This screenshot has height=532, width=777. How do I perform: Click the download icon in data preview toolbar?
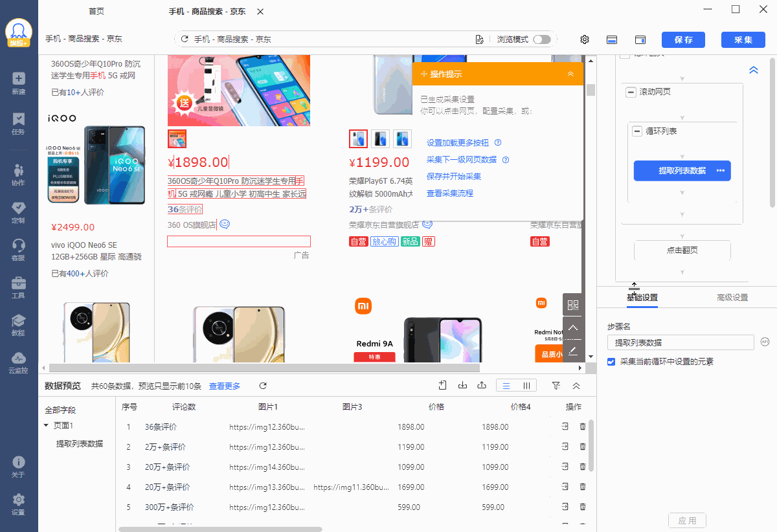(x=462, y=386)
